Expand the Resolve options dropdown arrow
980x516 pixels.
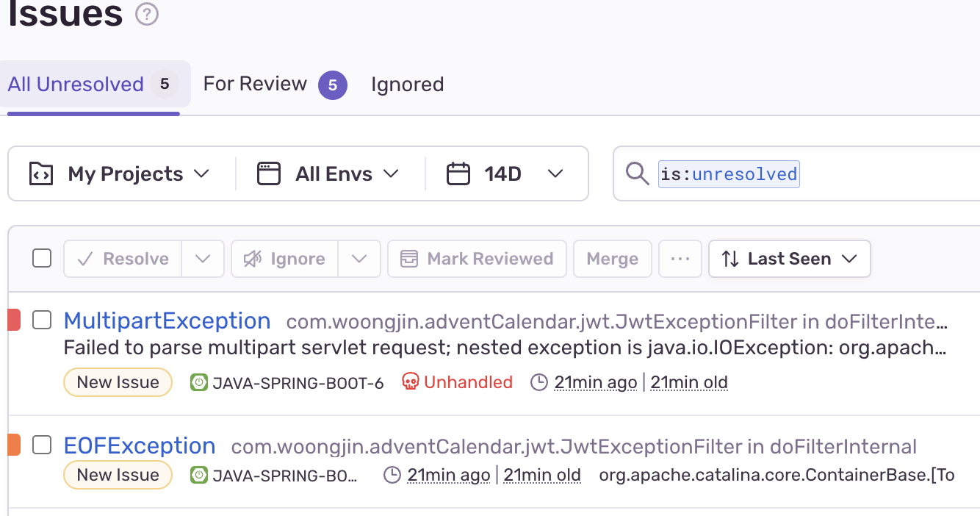pos(203,259)
